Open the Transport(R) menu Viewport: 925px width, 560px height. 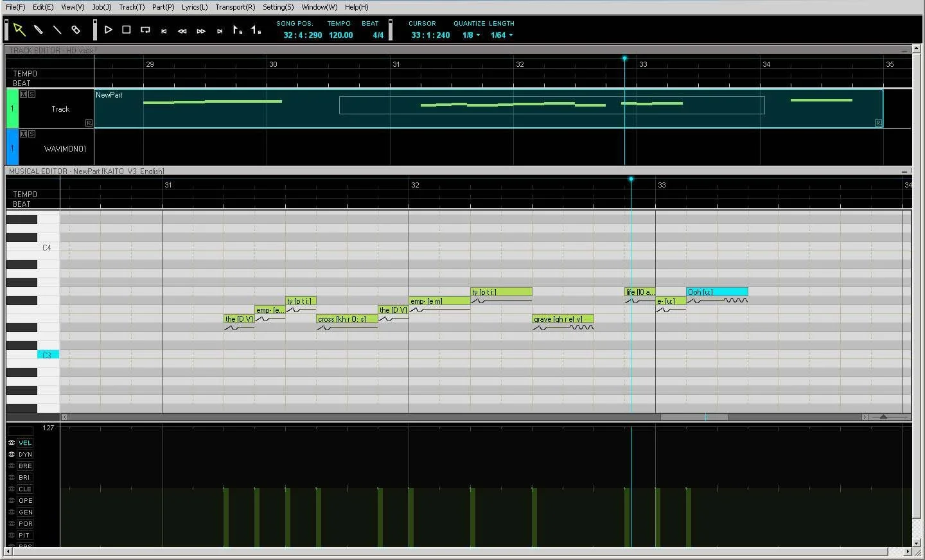235,7
